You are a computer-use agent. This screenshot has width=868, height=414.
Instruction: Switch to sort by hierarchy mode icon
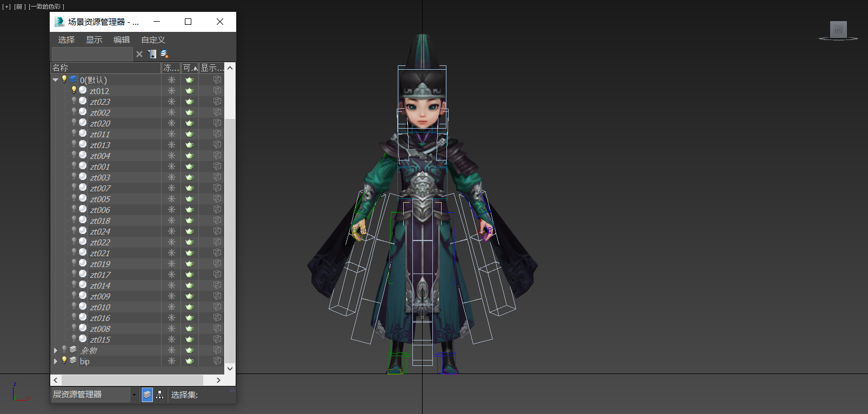(160, 395)
